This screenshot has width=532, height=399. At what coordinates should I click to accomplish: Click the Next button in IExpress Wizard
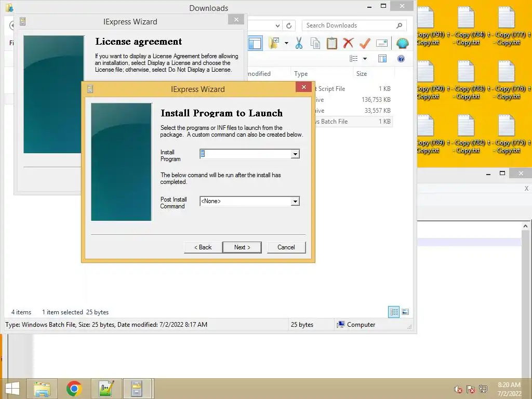coord(242,247)
